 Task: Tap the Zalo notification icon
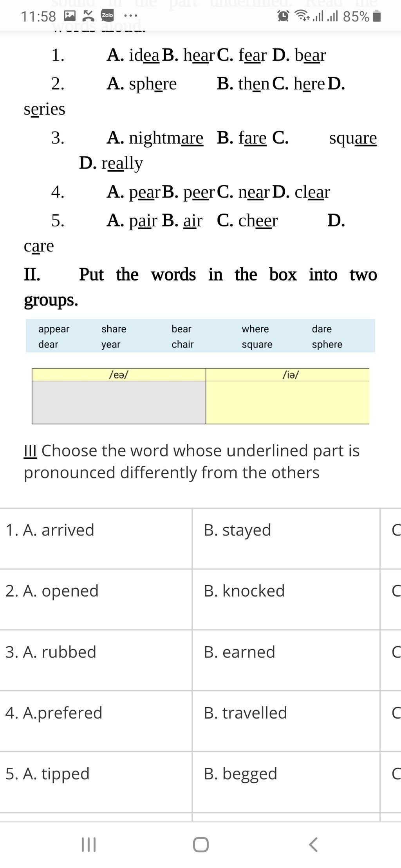107,15
